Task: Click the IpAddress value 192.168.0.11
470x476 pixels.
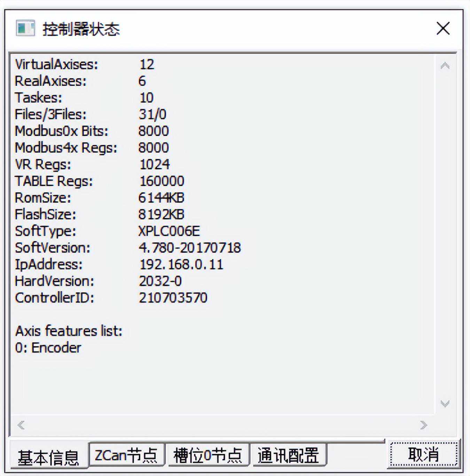Action: [x=181, y=264]
